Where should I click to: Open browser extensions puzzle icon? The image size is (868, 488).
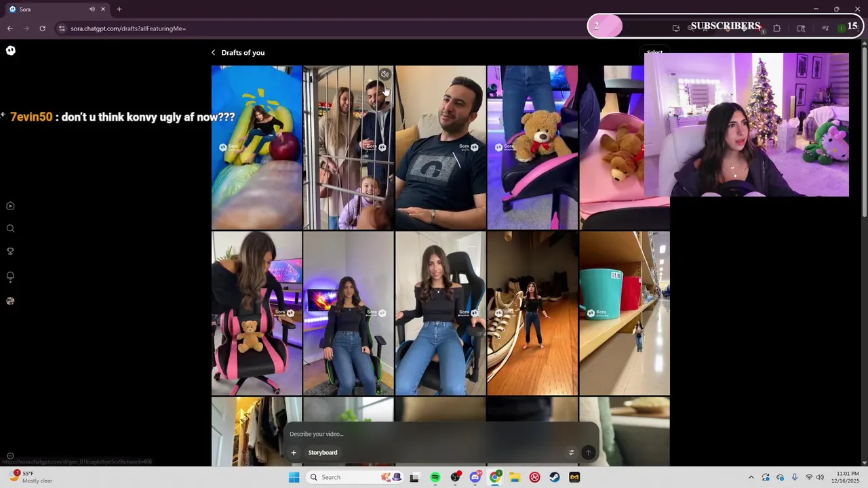coord(776,28)
